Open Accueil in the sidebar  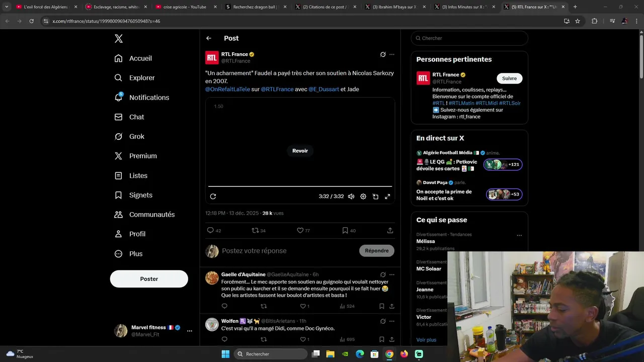(133, 58)
